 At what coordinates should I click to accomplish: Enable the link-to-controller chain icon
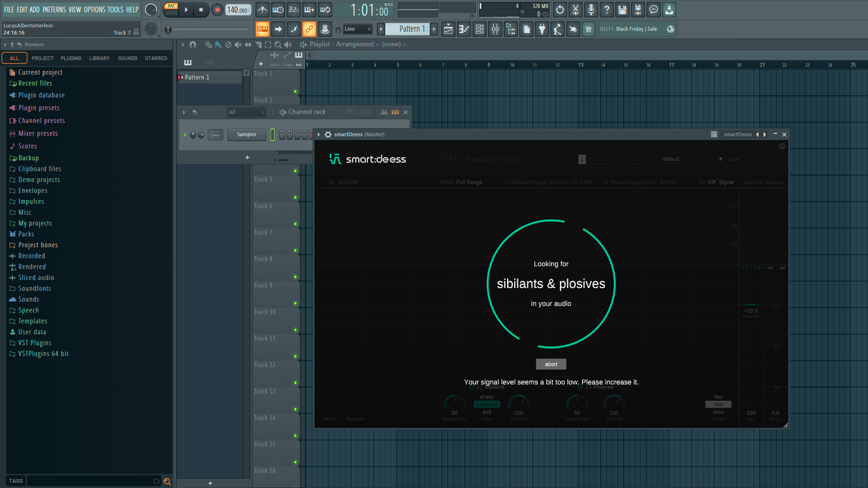pos(309,29)
